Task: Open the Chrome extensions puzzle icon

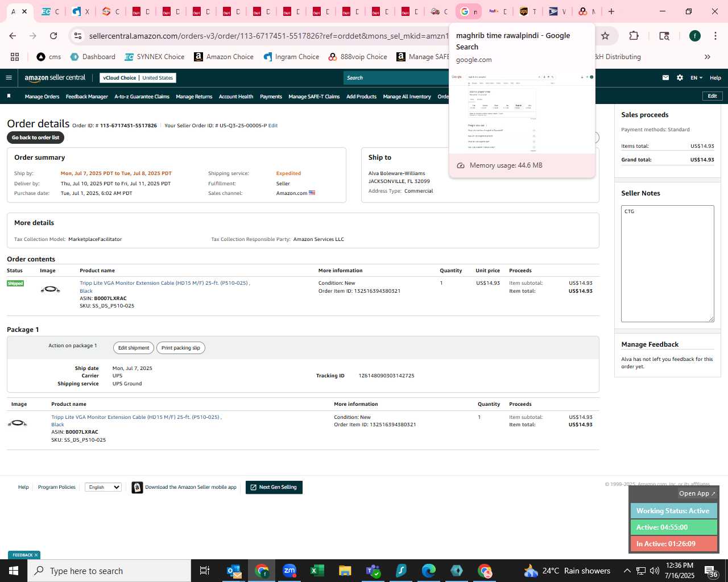Action: point(634,36)
